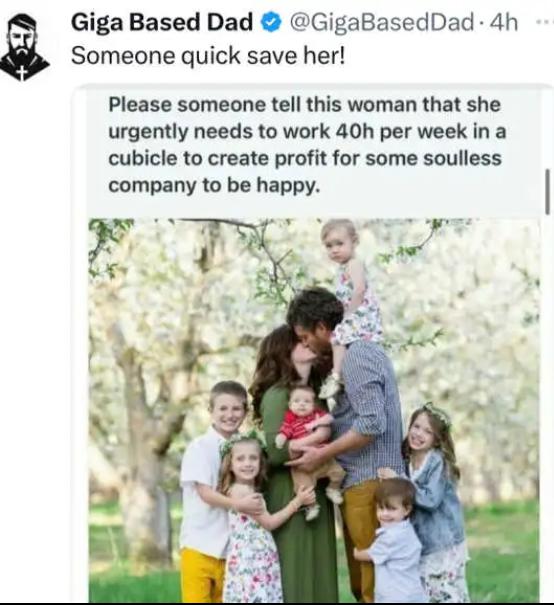The height and width of the screenshot is (605, 554).
Task: Open the @GigaBasedDad handle link
Action: [381, 22]
